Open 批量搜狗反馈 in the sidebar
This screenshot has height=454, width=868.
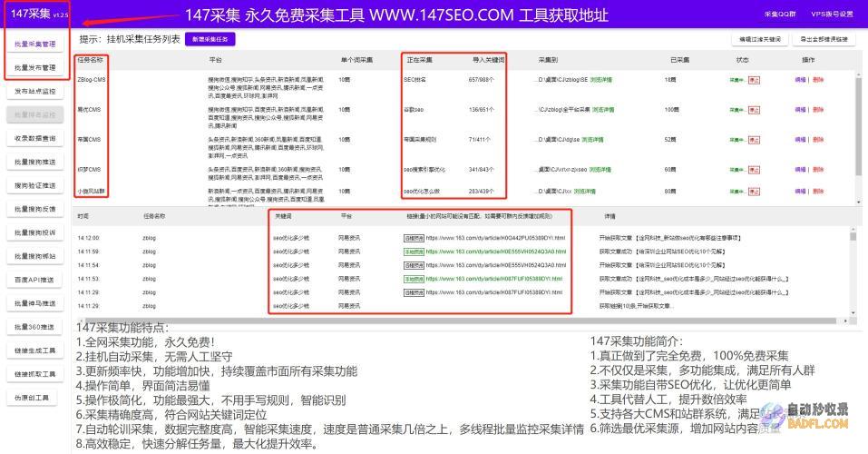click(x=34, y=209)
